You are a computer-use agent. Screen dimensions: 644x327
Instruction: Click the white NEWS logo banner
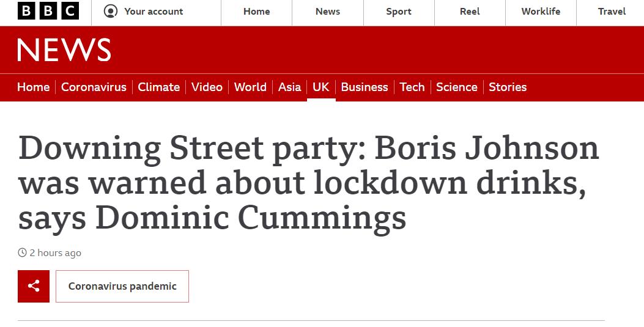pyautogui.click(x=64, y=50)
